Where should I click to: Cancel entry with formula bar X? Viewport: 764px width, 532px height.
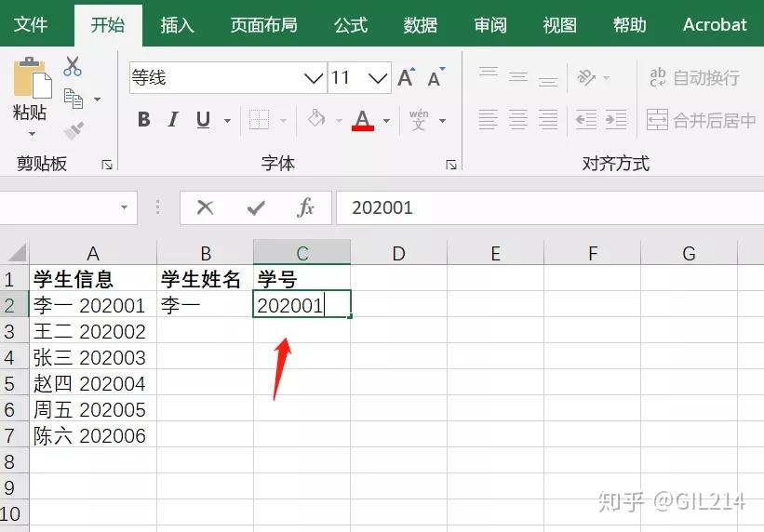pyautogui.click(x=205, y=207)
